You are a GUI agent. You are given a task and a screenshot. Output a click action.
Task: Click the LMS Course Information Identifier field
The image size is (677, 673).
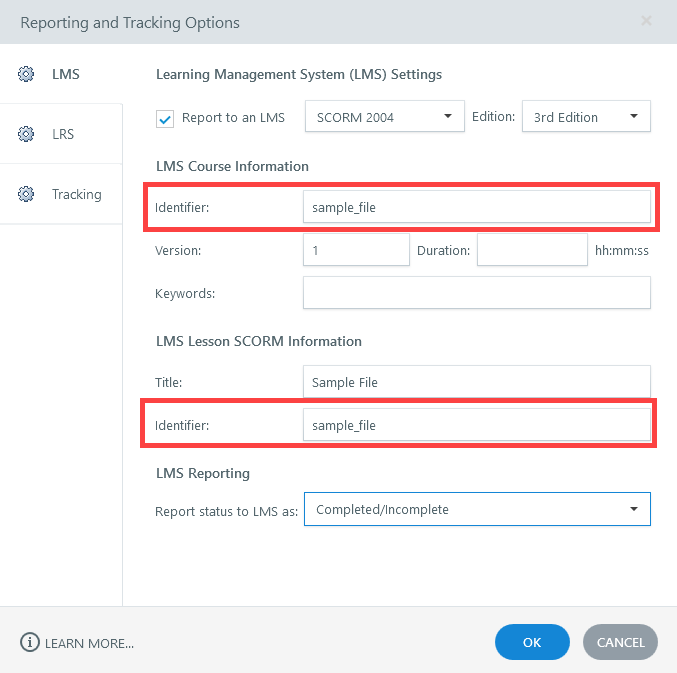[476, 207]
